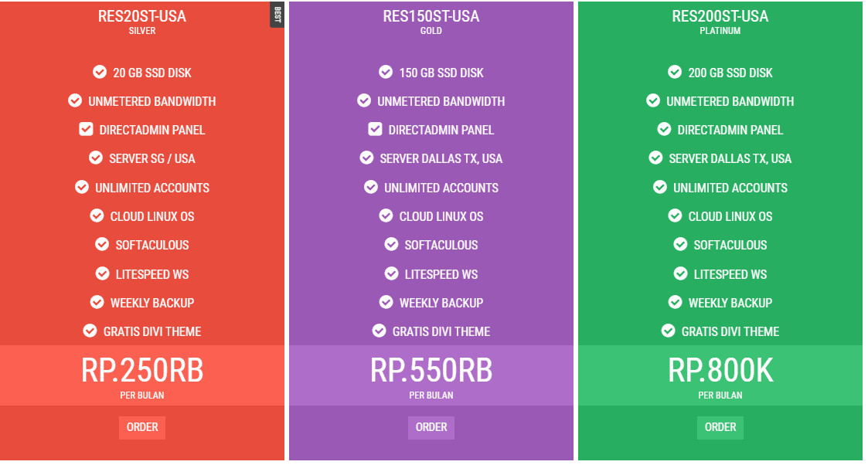This screenshot has width=868, height=465.
Task: Click the checkmark icon next to 150 GB SSD Disk
Action: coord(386,72)
